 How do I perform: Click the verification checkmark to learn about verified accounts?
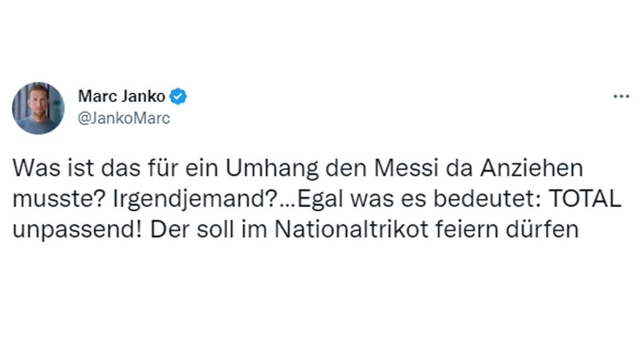pos(178,97)
